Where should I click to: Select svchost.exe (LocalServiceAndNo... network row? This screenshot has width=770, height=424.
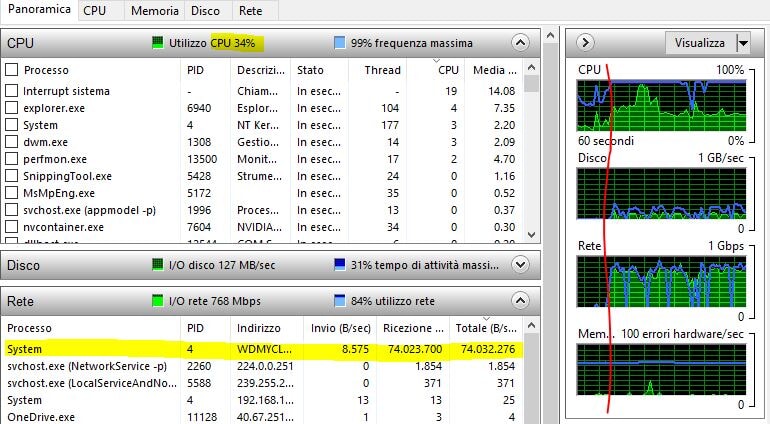coord(263,383)
